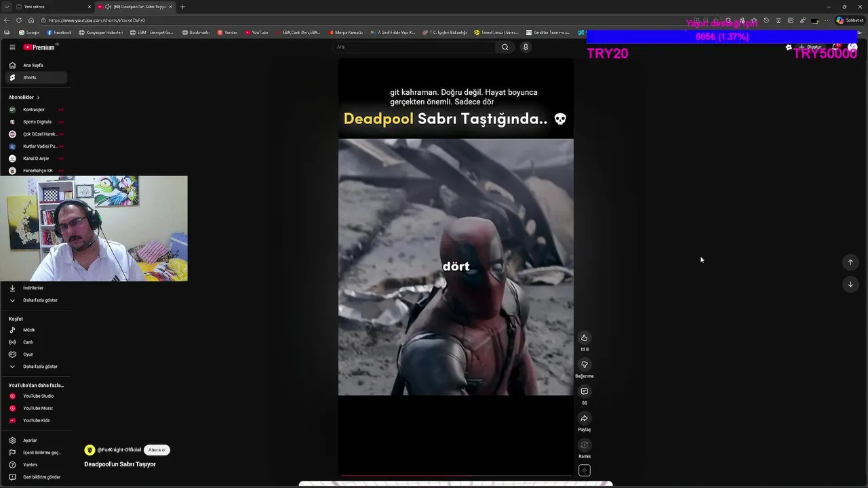Open Yardım help page

point(35,465)
